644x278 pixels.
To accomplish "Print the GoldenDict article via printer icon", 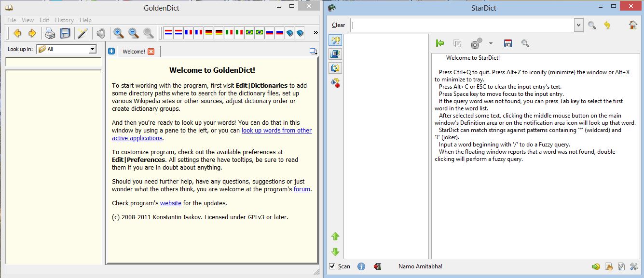I will tap(50, 33).
